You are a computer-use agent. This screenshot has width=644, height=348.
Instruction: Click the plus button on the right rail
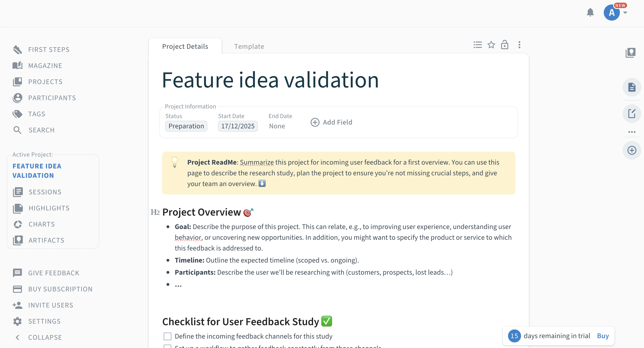[x=632, y=150]
